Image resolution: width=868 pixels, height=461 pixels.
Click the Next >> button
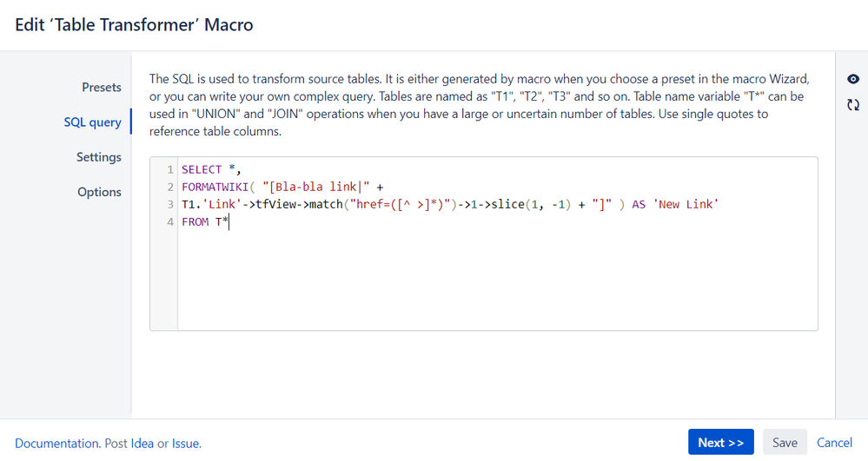[721, 442]
